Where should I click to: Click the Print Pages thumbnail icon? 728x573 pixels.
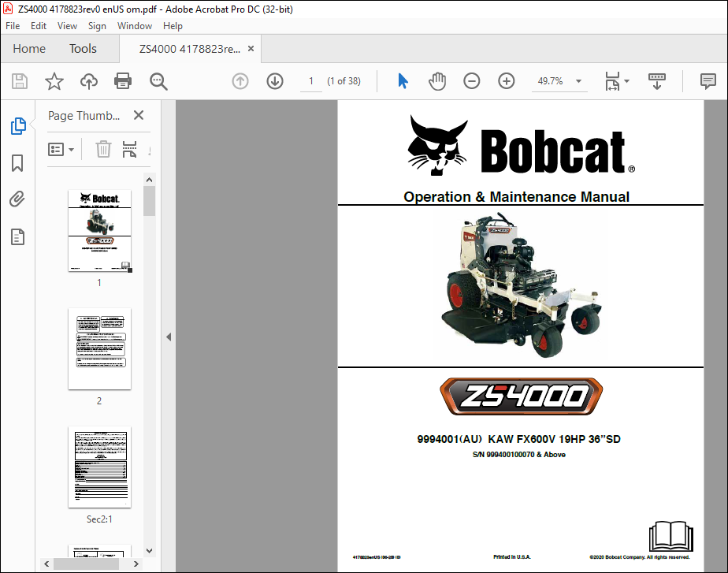[129, 150]
